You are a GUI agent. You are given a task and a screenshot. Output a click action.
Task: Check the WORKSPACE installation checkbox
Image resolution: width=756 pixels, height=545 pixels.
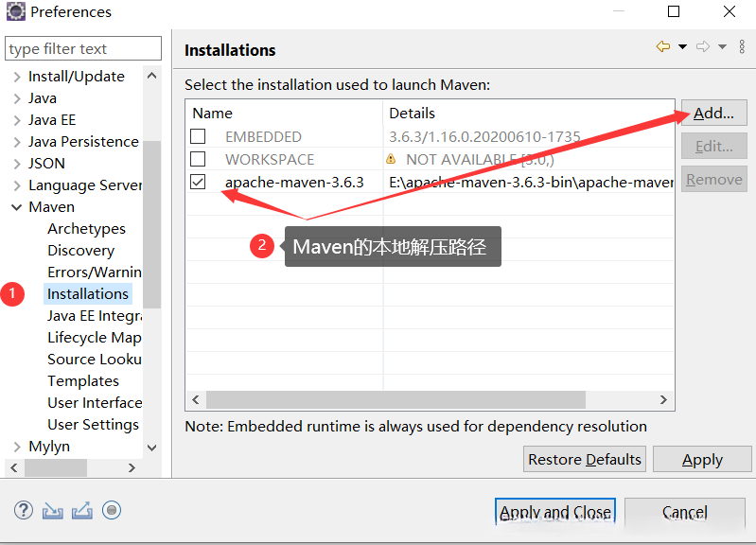click(x=198, y=159)
